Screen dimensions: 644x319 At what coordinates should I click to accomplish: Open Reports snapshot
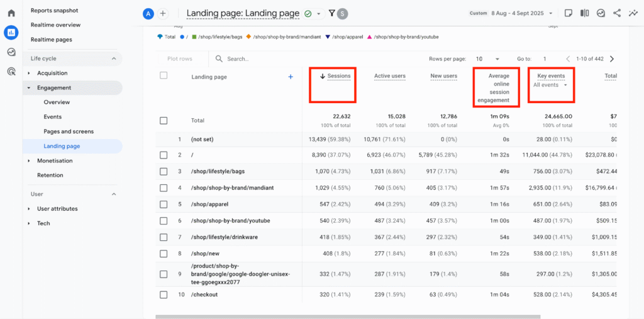[x=54, y=10]
